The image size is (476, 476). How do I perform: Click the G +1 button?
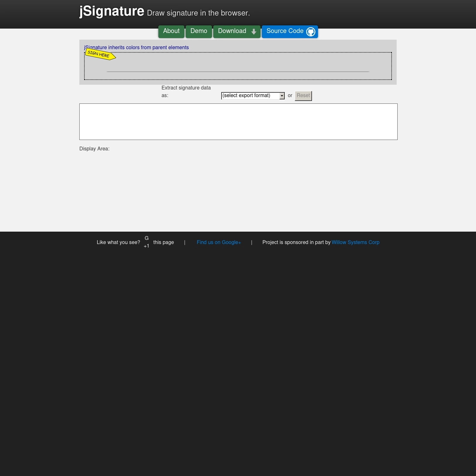(x=147, y=242)
